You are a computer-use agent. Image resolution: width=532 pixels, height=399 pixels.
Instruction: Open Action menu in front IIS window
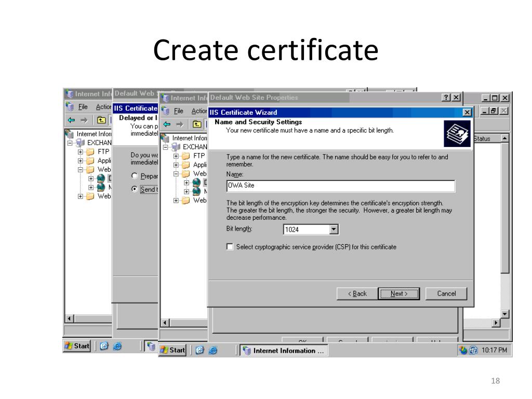(x=199, y=111)
